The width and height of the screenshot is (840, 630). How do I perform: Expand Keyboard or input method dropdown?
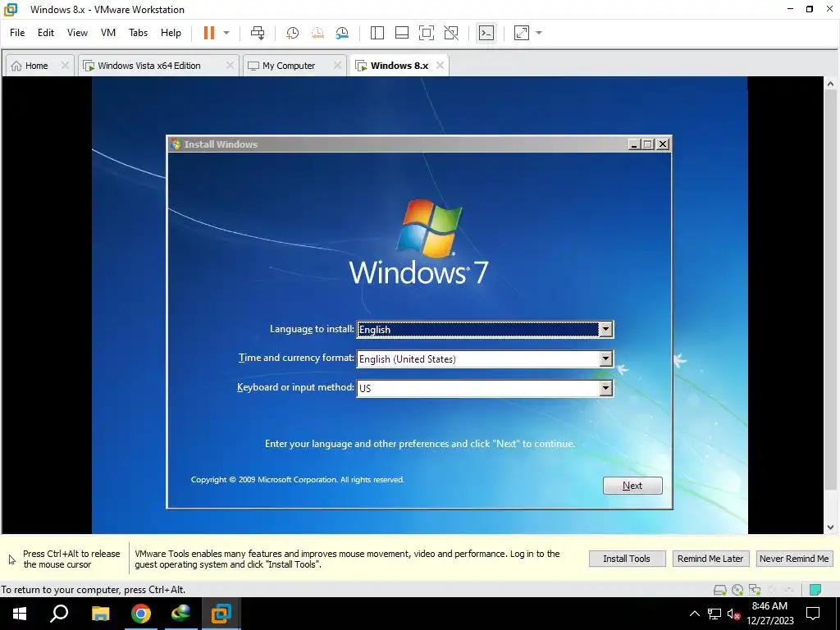(605, 388)
